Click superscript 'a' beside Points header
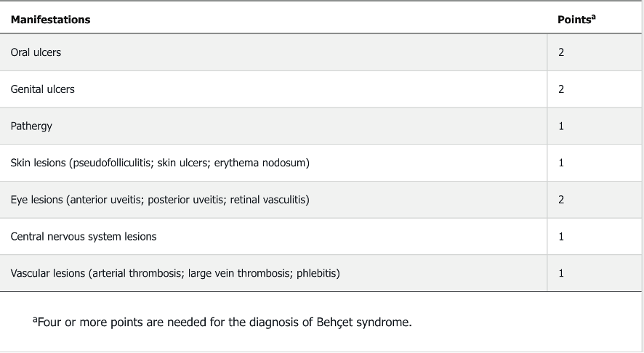 coord(593,17)
